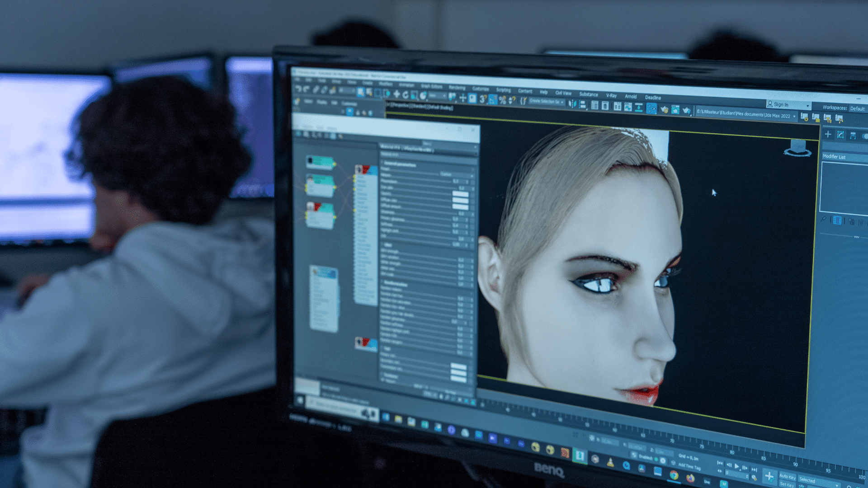Open the Sign In dropdown

pyautogui.click(x=788, y=104)
